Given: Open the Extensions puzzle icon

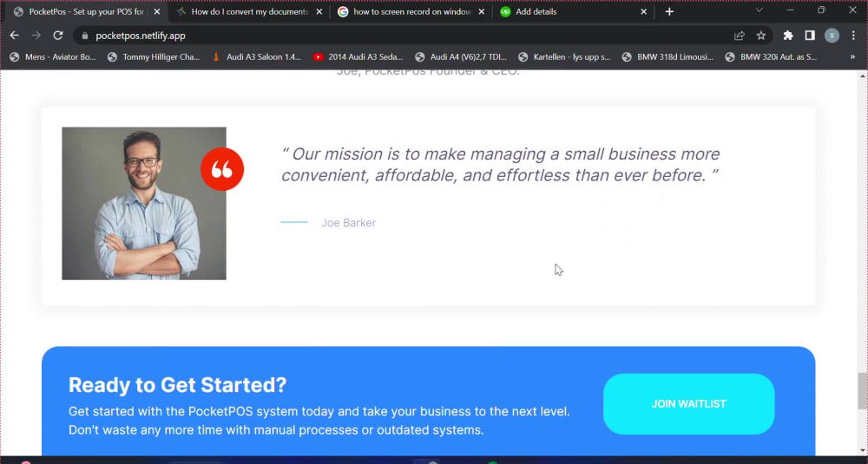Looking at the screenshot, I should click(788, 36).
